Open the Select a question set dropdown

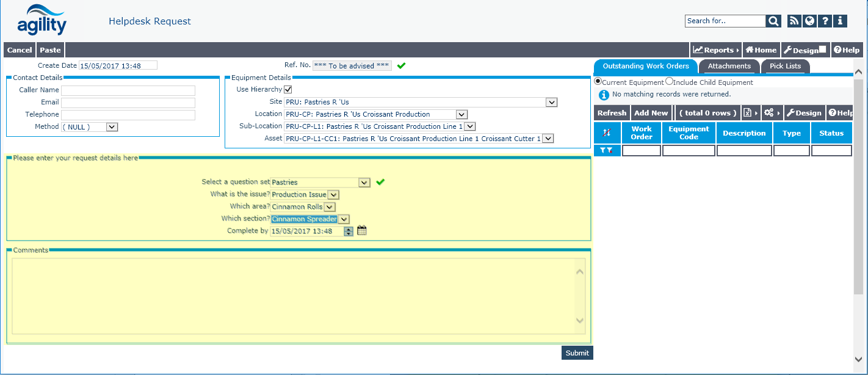pyautogui.click(x=364, y=182)
